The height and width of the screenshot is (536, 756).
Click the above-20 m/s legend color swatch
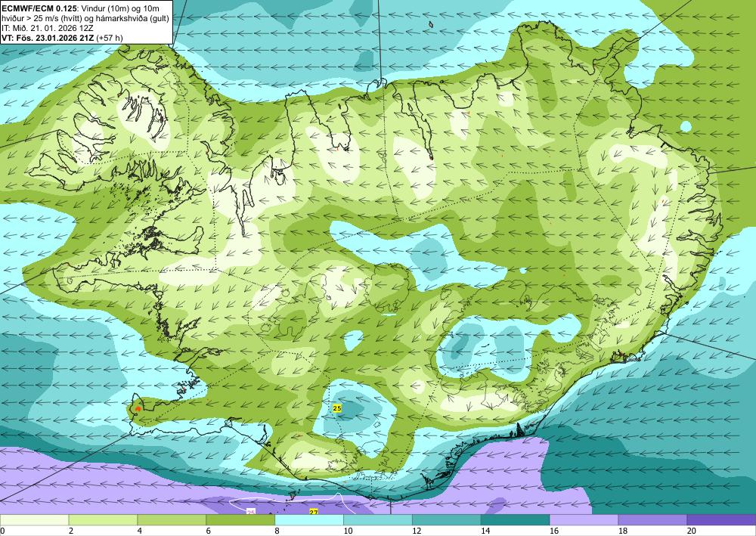click(x=721, y=519)
